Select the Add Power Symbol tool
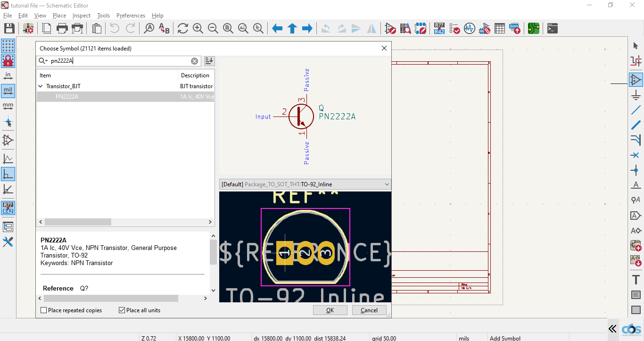644x341 pixels. point(636,95)
